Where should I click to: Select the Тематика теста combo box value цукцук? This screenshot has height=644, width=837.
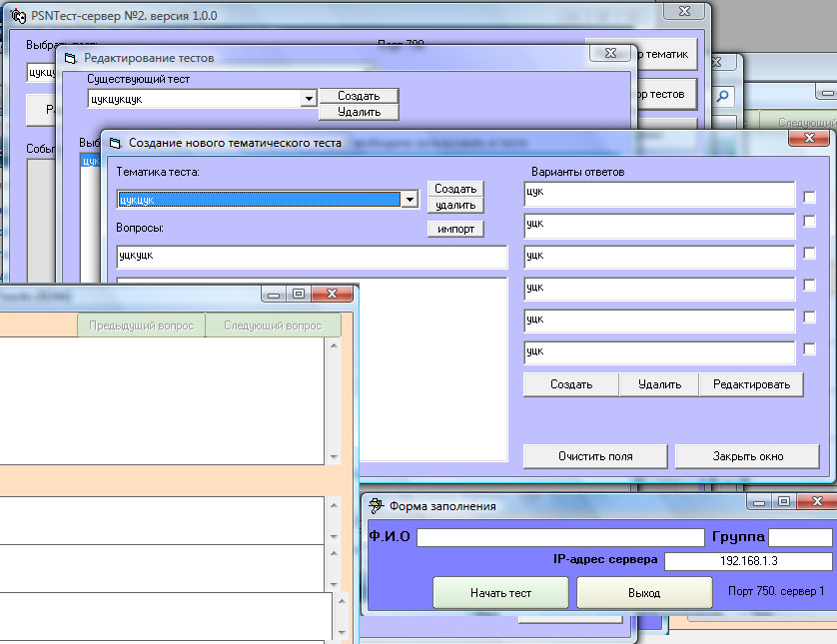point(259,200)
